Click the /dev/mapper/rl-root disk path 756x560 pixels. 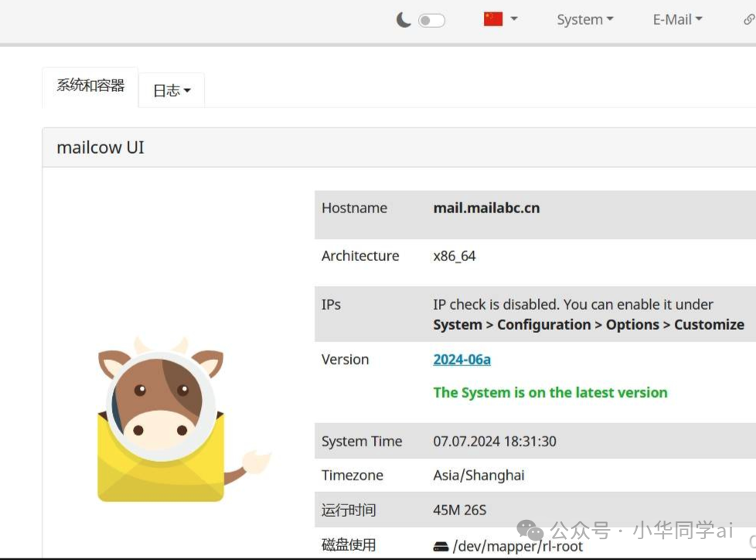coord(518,546)
